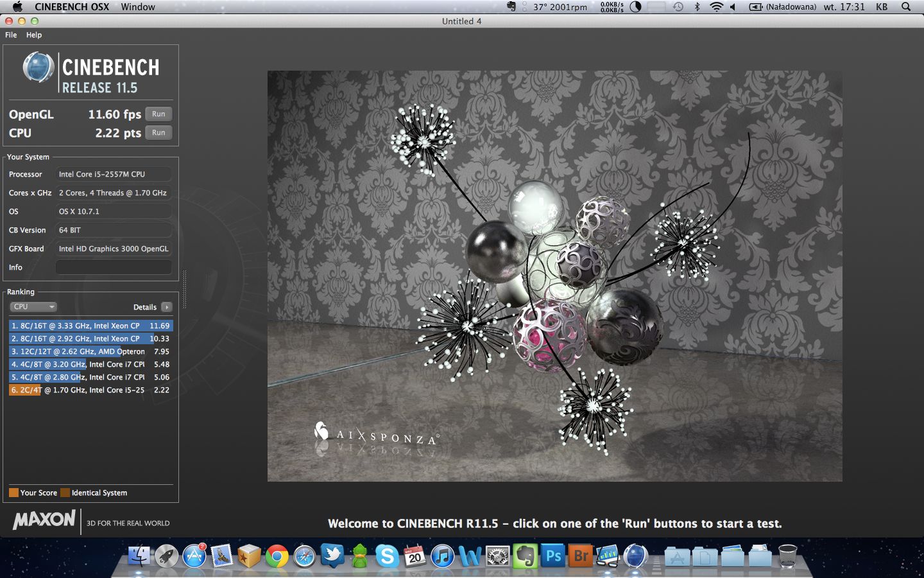
Task: Open iCal calendar icon in dock
Action: point(415,556)
